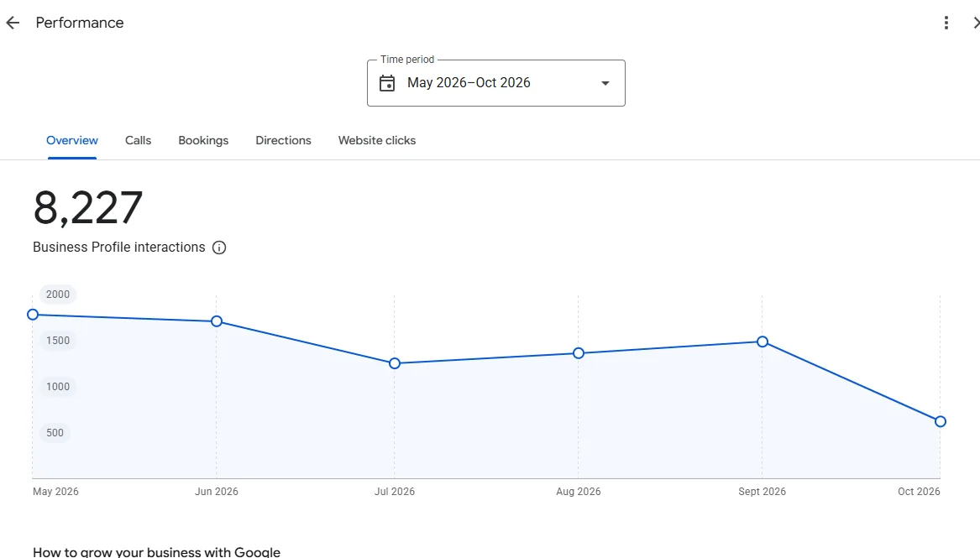The width and height of the screenshot is (980, 558).
Task: Select the Aug 2026 data point on chart
Action: click(578, 353)
